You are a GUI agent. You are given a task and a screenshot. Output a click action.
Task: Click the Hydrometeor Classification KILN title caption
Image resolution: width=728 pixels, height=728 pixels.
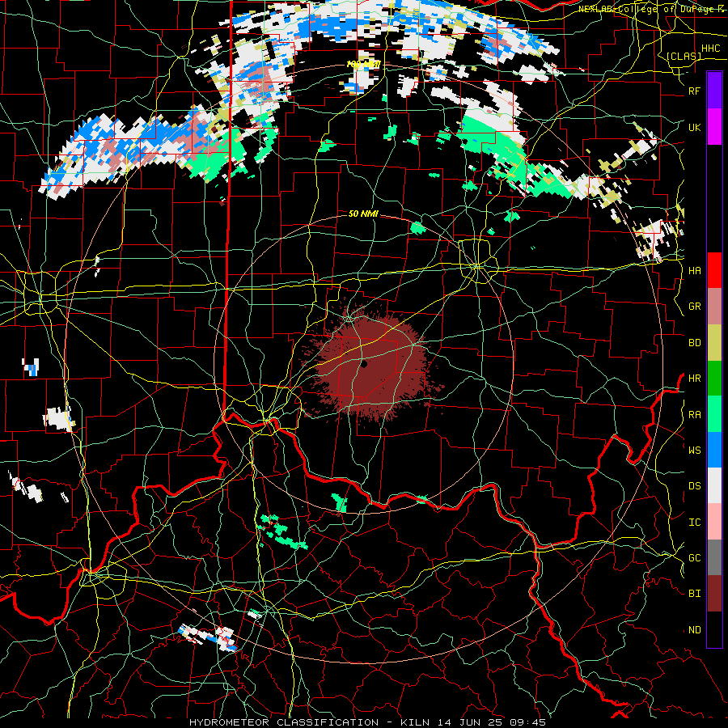367,722
